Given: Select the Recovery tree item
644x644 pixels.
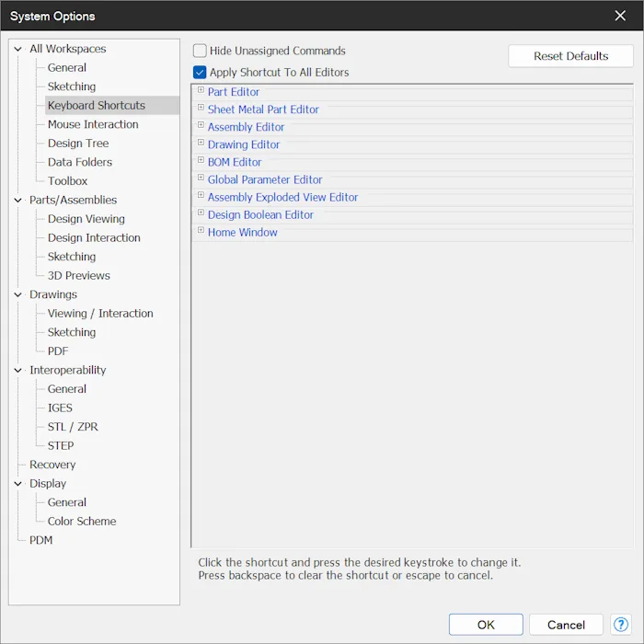Looking at the screenshot, I should click(x=52, y=465).
